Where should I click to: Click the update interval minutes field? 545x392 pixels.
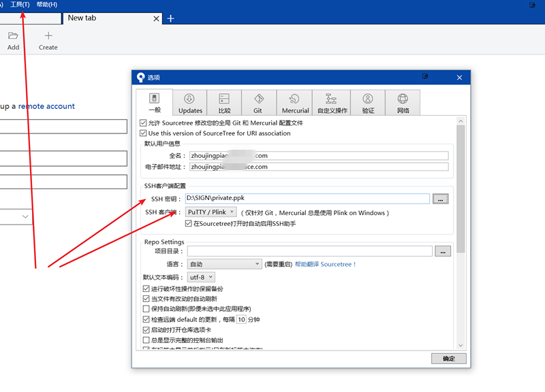(x=242, y=319)
